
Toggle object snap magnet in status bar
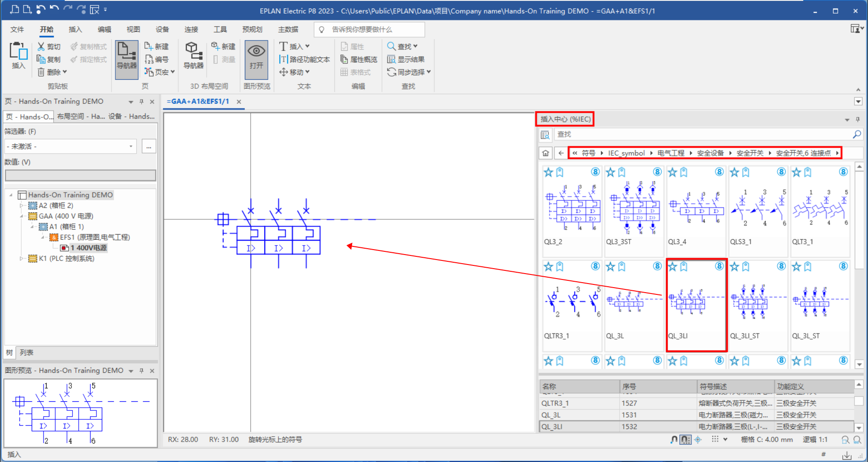[x=674, y=439]
